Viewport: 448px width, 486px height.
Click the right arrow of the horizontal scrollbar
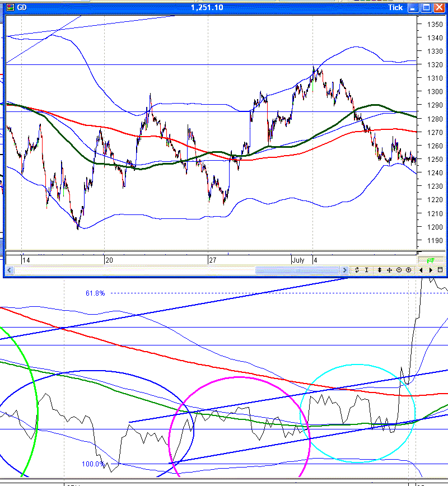344,270
